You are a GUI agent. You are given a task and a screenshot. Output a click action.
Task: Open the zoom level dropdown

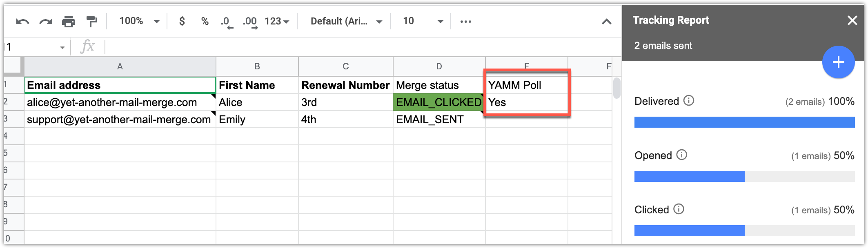[139, 20]
